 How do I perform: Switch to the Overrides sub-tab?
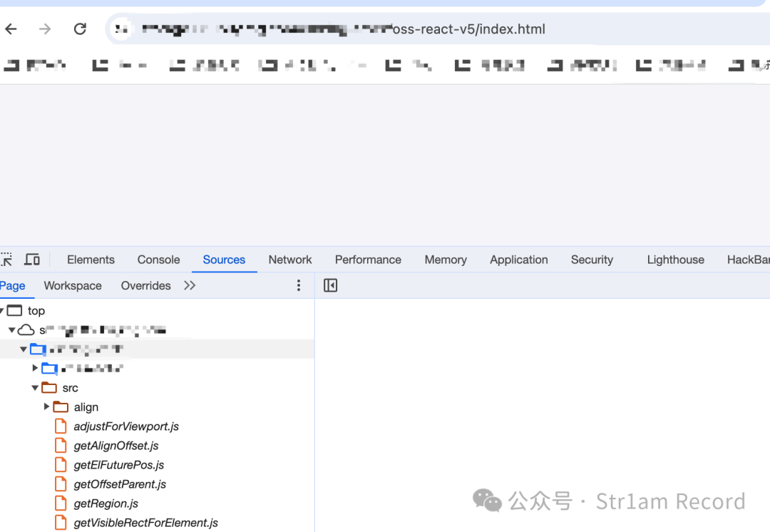tap(146, 285)
